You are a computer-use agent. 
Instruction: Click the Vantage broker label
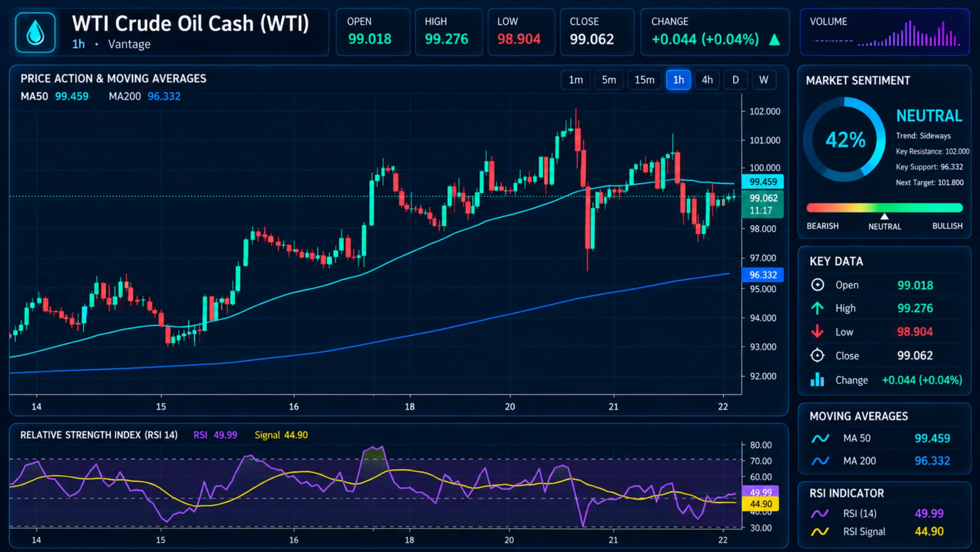tap(129, 44)
